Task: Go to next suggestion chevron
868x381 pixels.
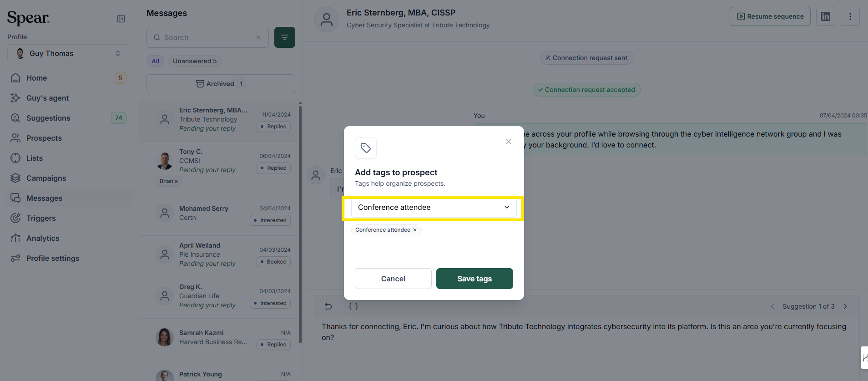Action: (845, 306)
